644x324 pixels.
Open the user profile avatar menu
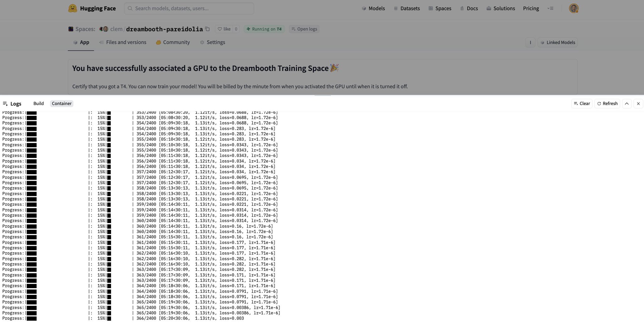[x=574, y=8]
